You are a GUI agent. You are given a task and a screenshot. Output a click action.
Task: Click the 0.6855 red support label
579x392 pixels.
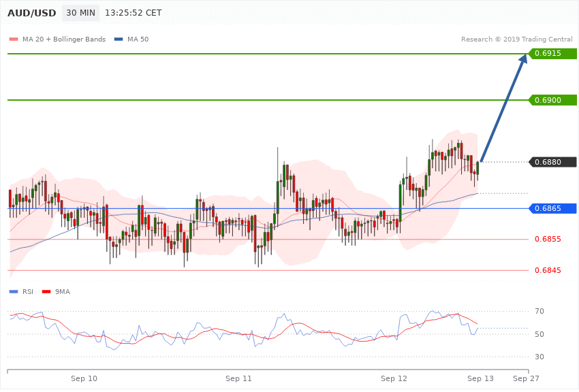click(548, 240)
